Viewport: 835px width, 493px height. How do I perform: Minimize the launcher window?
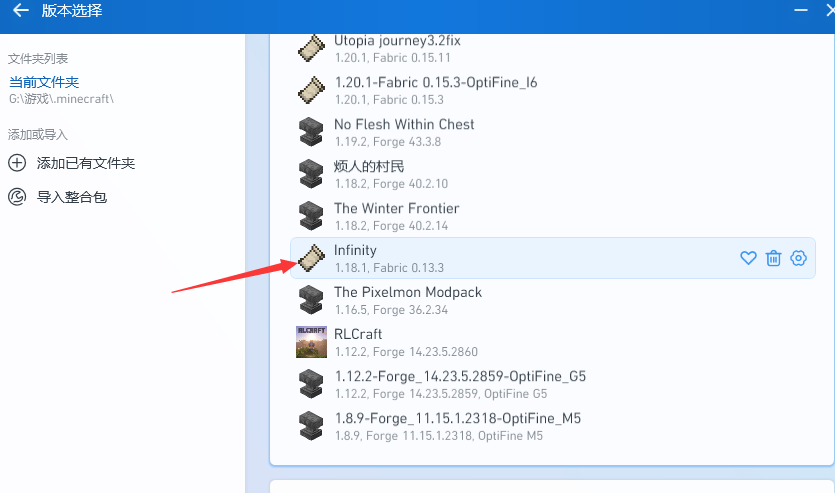(x=800, y=10)
